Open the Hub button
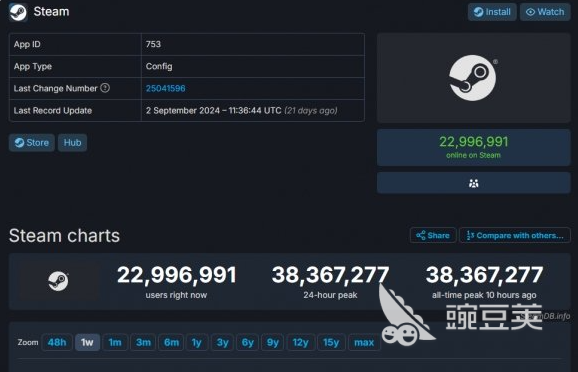 [x=72, y=143]
